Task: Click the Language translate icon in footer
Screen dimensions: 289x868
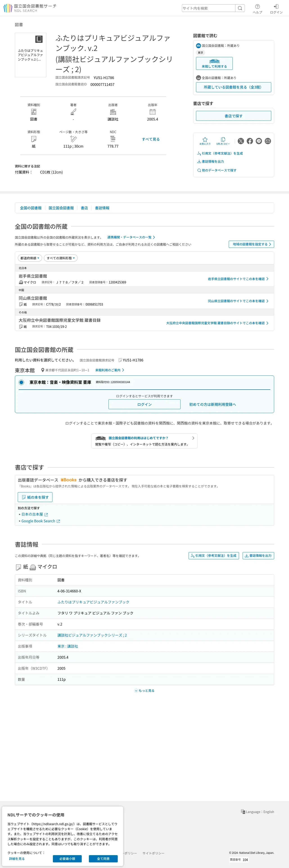Action: [x=243, y=812]
